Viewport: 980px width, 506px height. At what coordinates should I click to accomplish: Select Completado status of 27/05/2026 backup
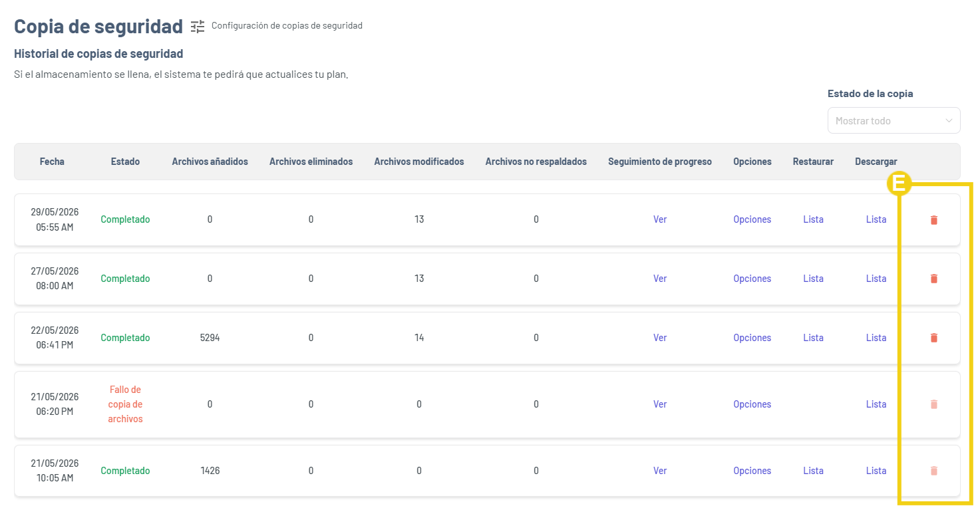click(125, 279)
